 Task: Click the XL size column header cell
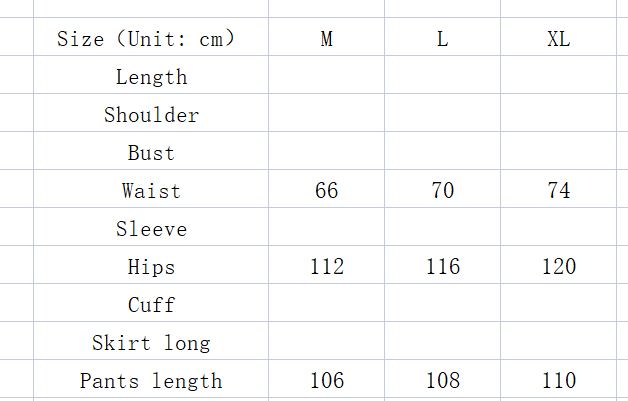coord(559,39)
